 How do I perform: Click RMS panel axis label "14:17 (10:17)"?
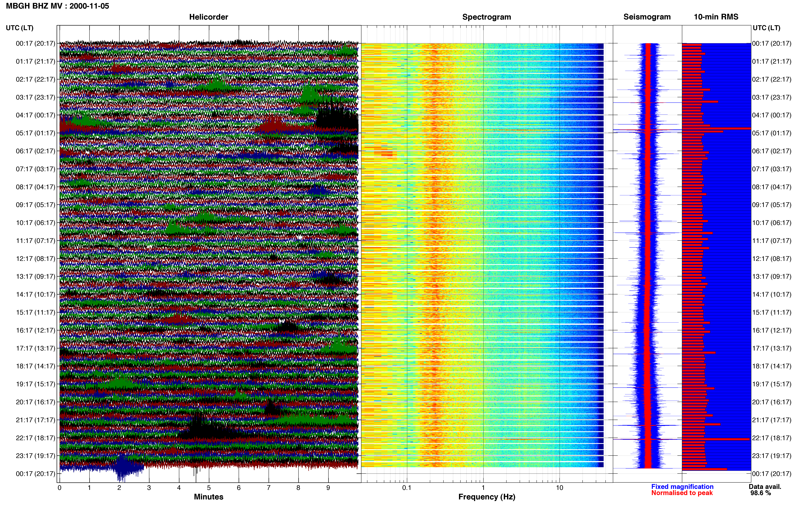tap(772, 295)
